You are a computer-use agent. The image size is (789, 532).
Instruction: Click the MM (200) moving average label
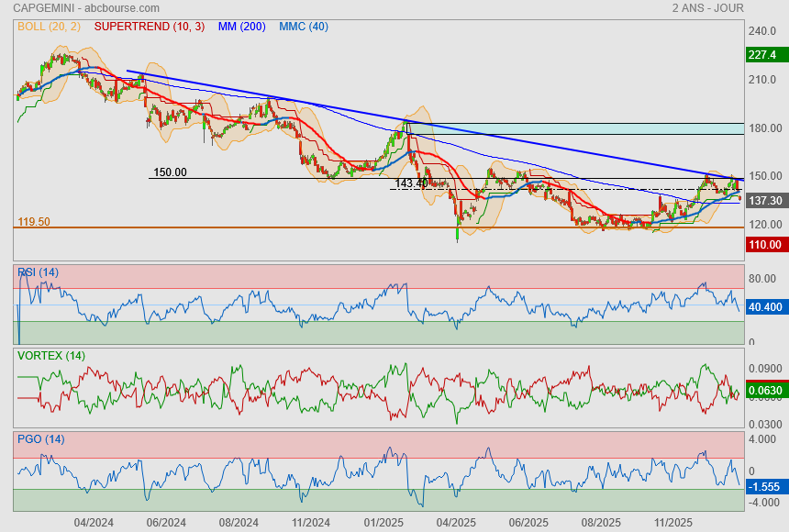(x=240, y=27)
